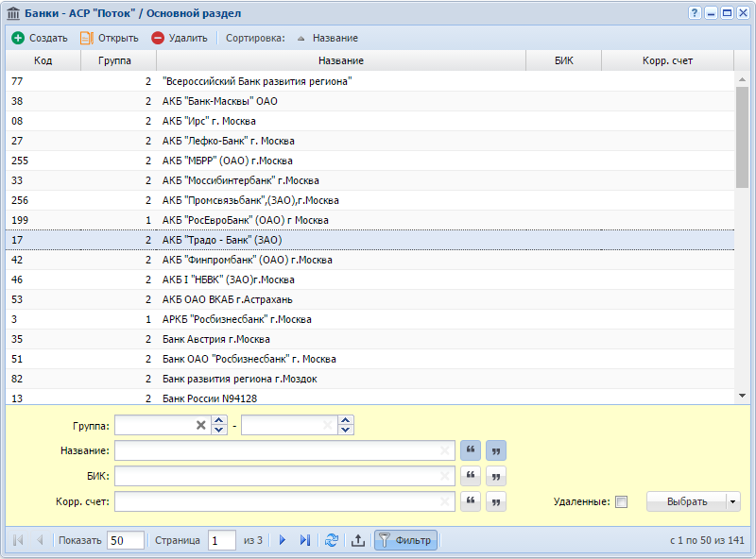Clear the Название filter field with its X
The height and width of the screenshot is (559, 756).
point(444,450)
